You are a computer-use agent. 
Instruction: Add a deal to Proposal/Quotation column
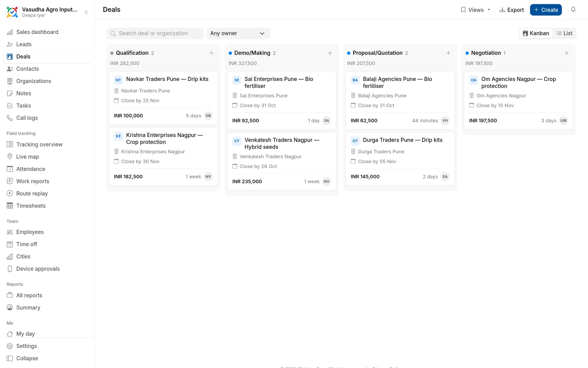tap(448, 53)
